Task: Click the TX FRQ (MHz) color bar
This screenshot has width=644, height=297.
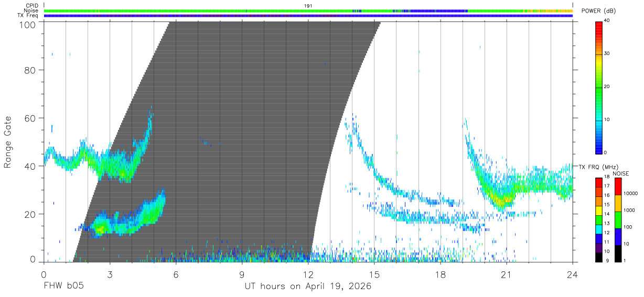Action: pyautogui.click(x=598, y=220)
